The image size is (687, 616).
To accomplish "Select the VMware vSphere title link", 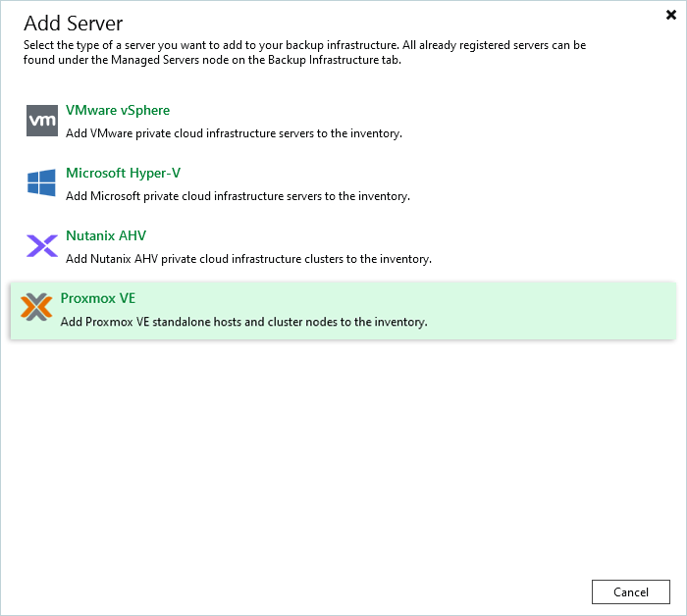I will pos(118,110).
